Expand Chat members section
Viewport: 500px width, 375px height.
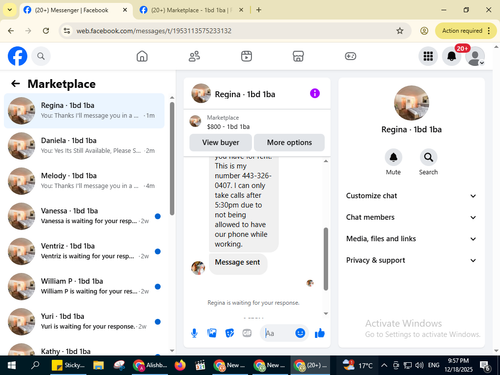tap(411, 217)
